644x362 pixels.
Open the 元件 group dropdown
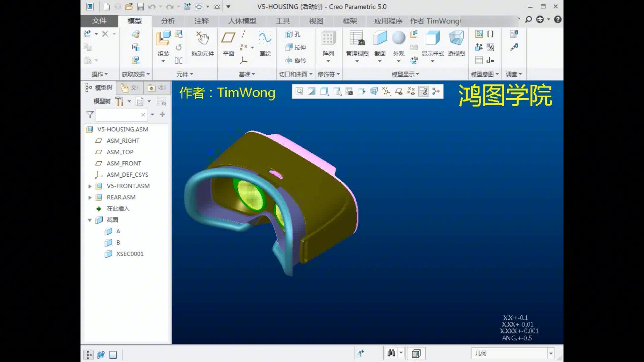point(185,74)
